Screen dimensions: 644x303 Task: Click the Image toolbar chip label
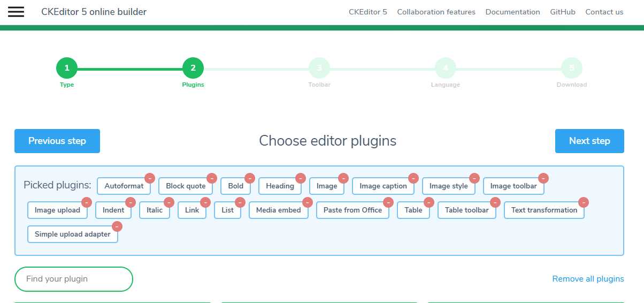tap(513, 186)
